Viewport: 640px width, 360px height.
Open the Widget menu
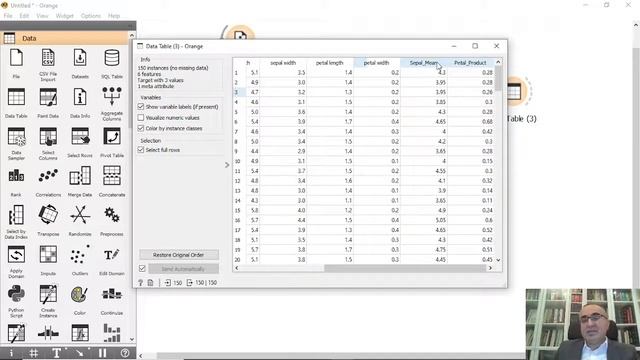(64, 16)
